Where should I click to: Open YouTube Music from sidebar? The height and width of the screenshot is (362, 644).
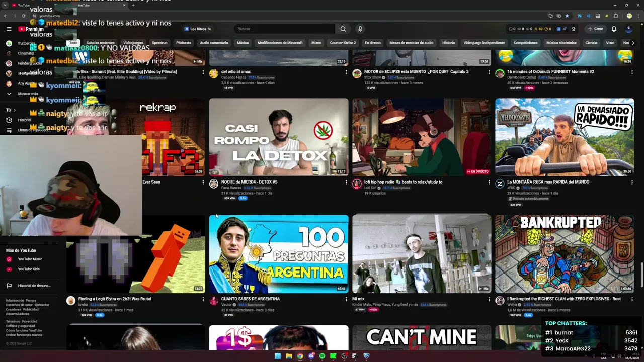[x=30, y=259]
